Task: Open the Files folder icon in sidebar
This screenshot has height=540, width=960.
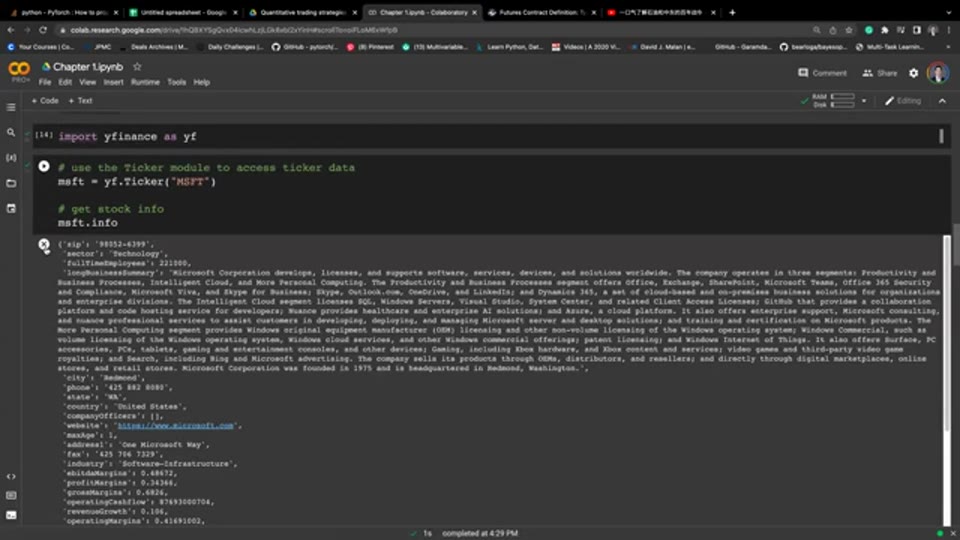Action: (11, 183)
